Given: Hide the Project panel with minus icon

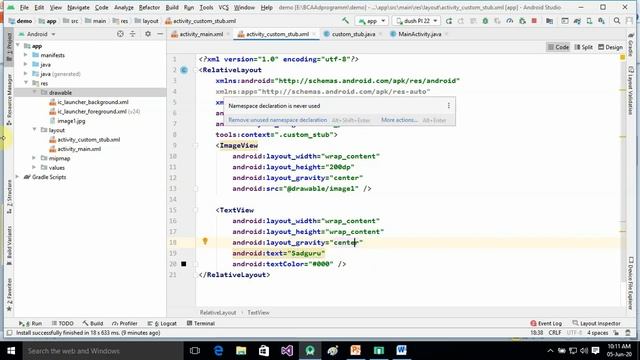Looking at the screenshot, I should [x=160, y=34].
